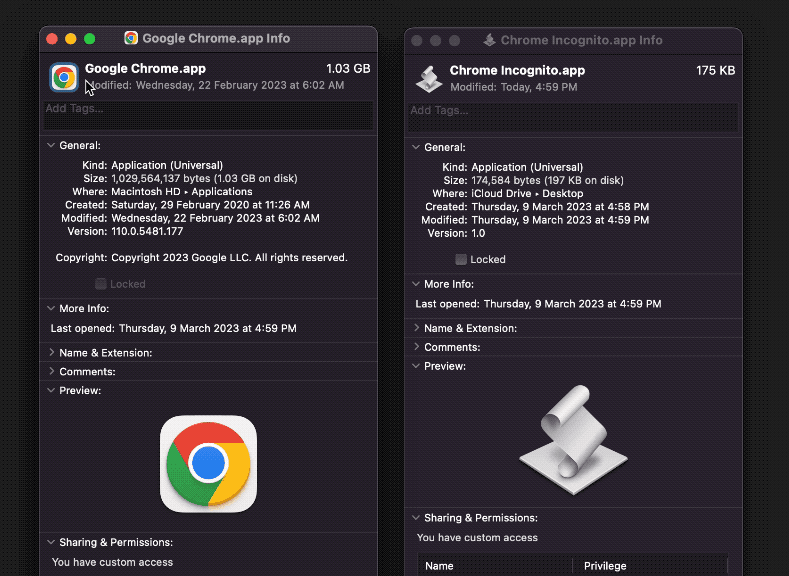Click the 1.03 GB size value
This screenshot has height=576, width=789.
pos(348,68)
